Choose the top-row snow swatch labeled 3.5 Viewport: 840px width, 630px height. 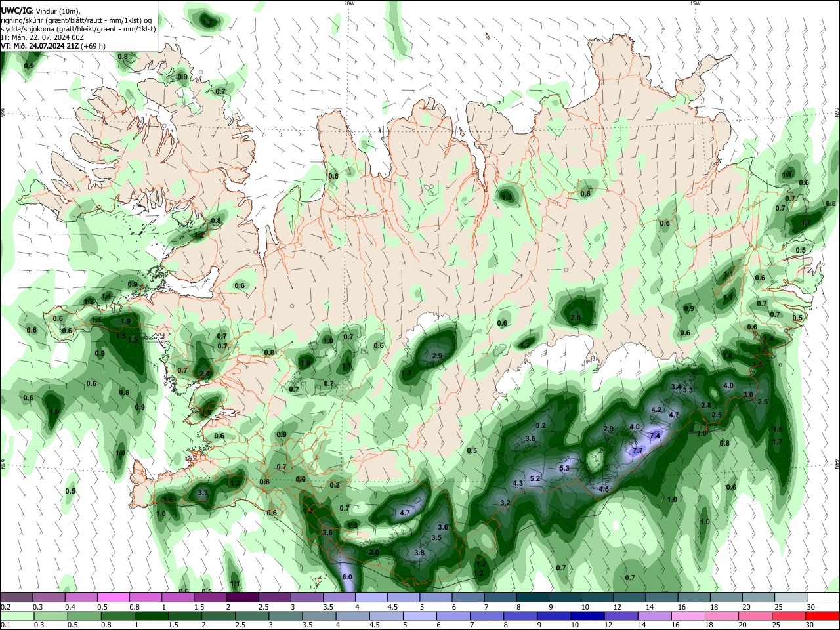(x=338, y=597)
